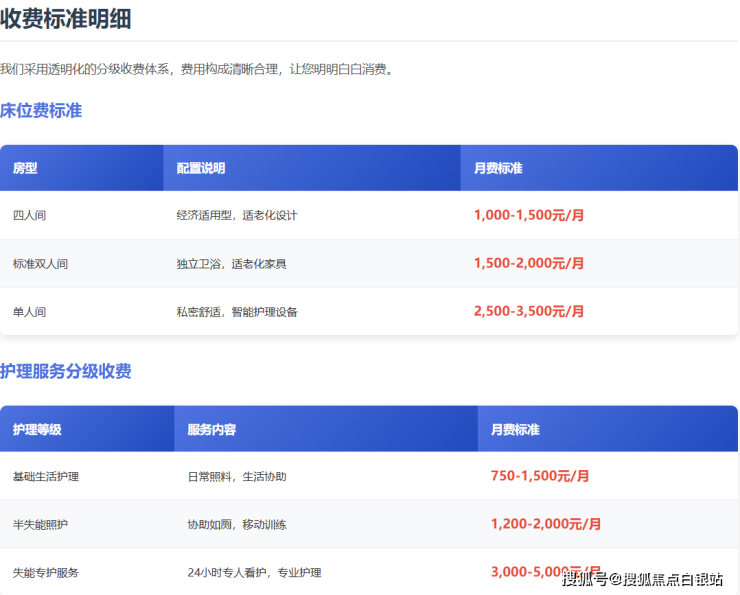The image size is (740, 595).
Task: Click the 750-1,500元/月 price
Action: coord(540,476)
